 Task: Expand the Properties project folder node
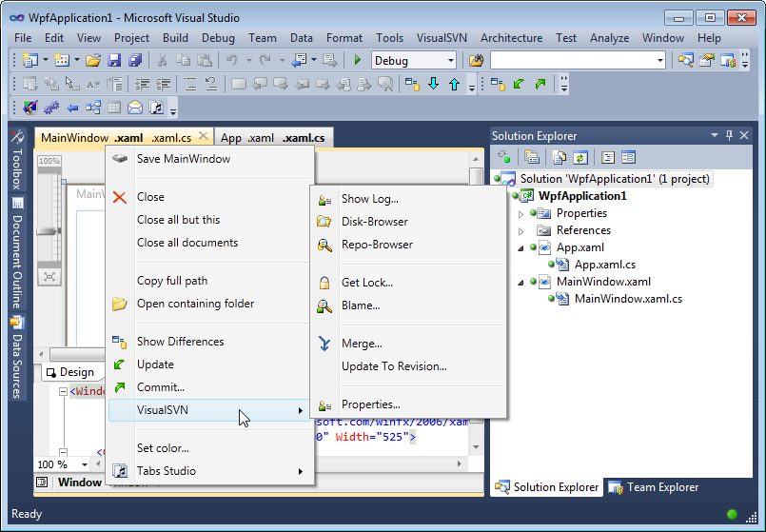(520, 214)
